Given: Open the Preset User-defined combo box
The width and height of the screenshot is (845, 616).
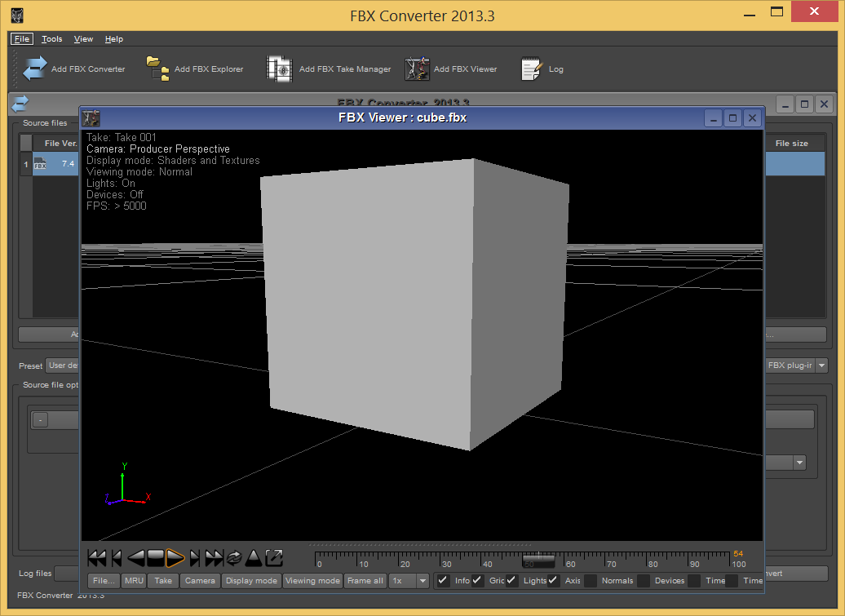Looking at the screenshot, I should click(63, 366).
